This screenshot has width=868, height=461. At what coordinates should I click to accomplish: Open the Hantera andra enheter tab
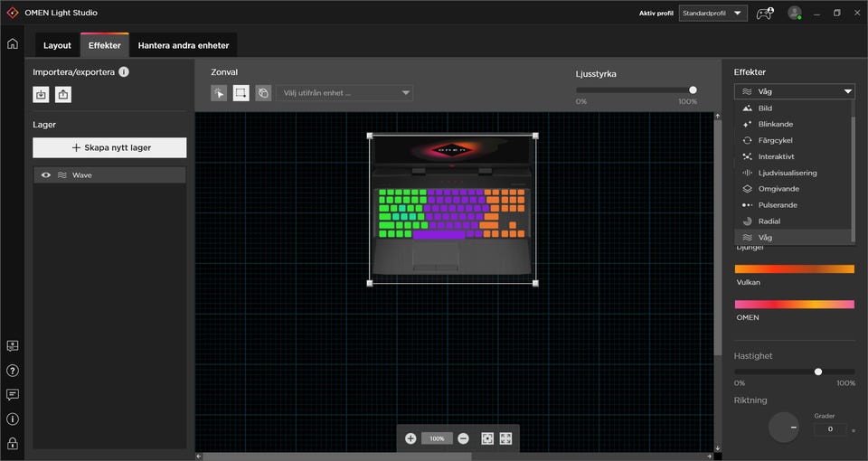(184, 45)
